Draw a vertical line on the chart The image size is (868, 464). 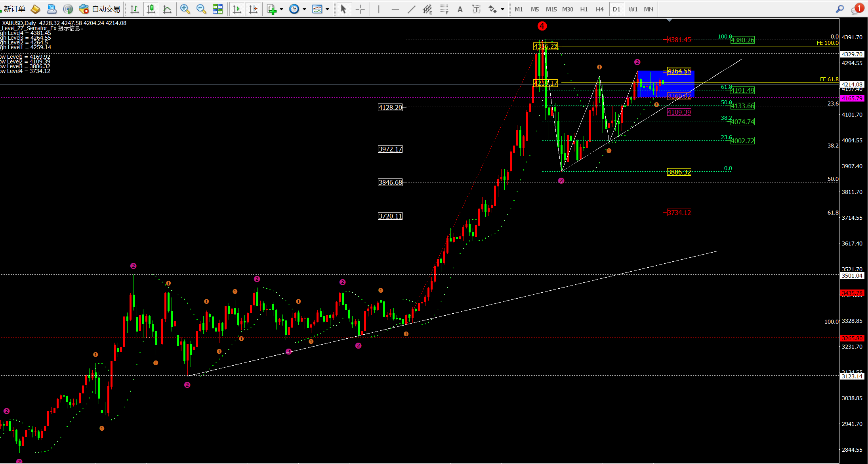(x=378, y=9)
